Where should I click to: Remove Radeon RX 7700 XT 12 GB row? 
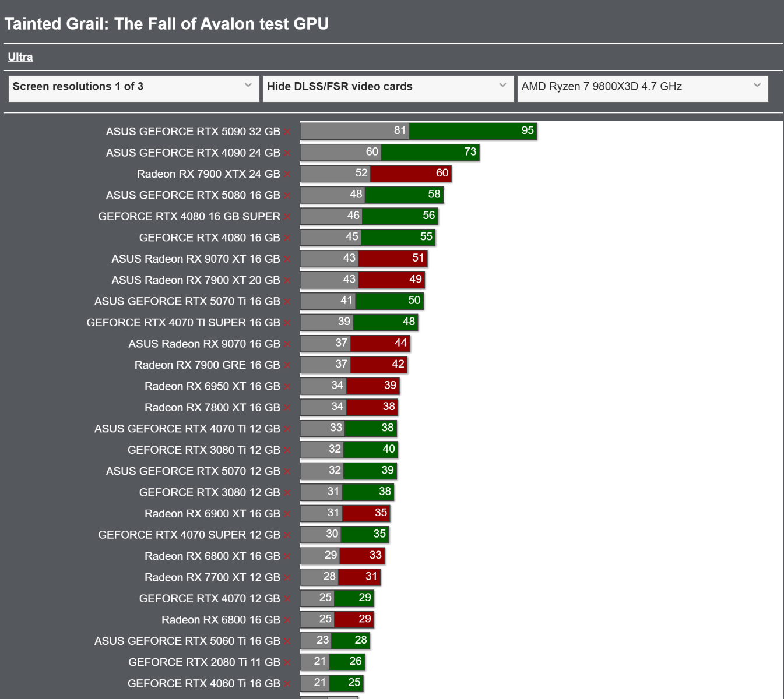pos(287,578)
